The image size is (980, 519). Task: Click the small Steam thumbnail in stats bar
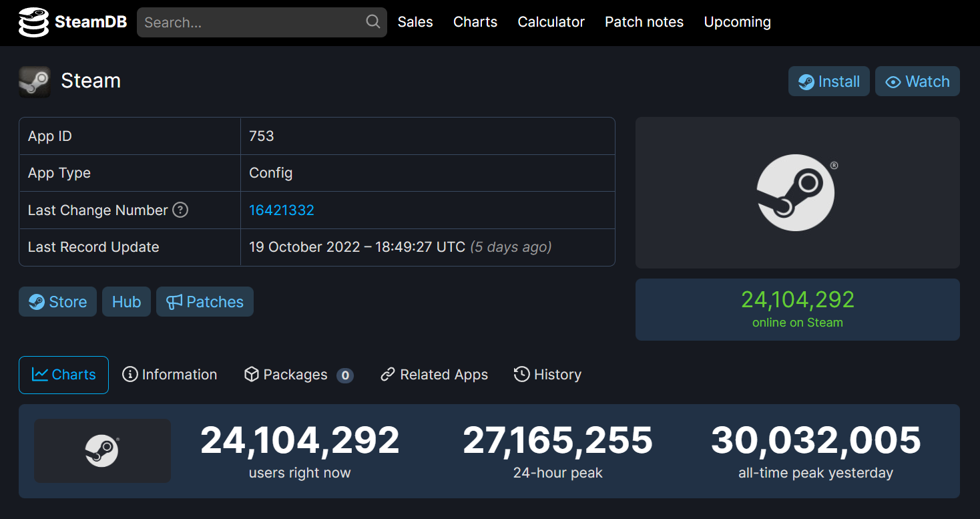tap(102, 451)
